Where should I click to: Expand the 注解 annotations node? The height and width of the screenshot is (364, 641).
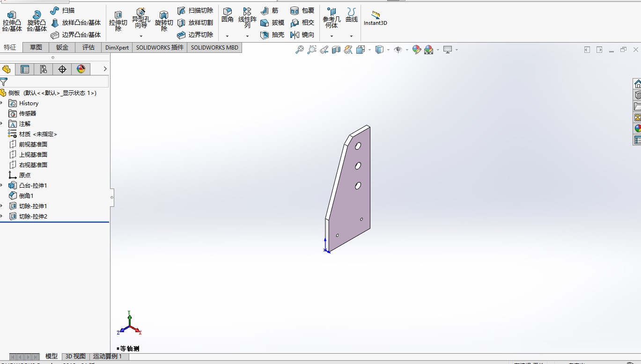click(x=2, y=124)
